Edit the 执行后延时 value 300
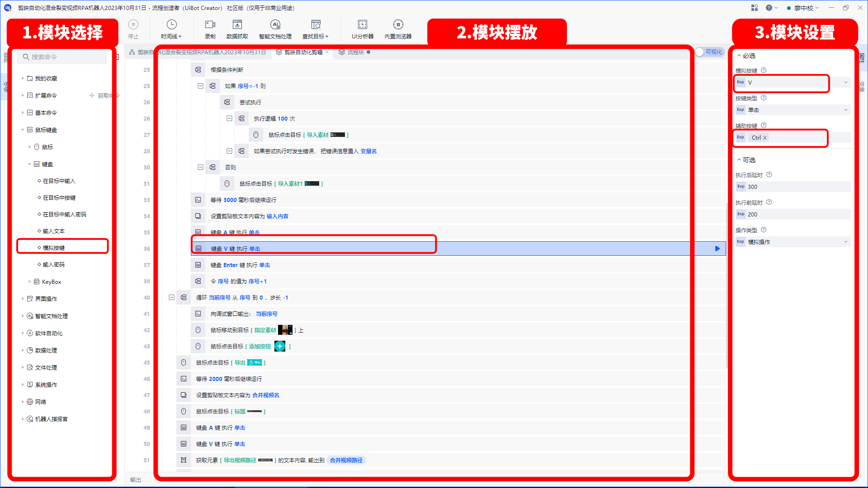Image resolution: width=868 pixels, height=488 pixels. (x=798, y=187)
